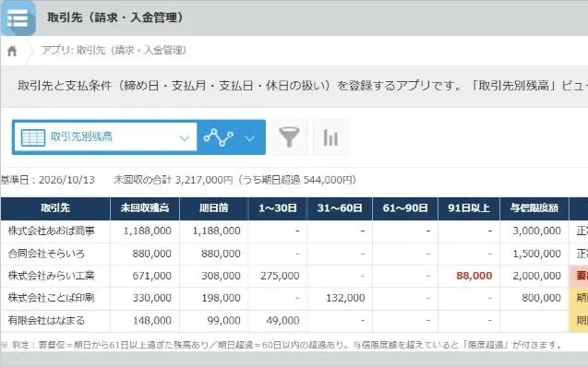Screen dimensions: 588x367
Task: Go to the home icon in breadcrumb
Action: (x=12, y=51)
